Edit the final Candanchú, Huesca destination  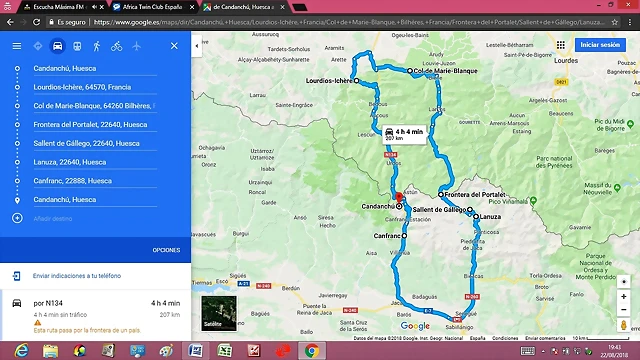pos(95,200)
